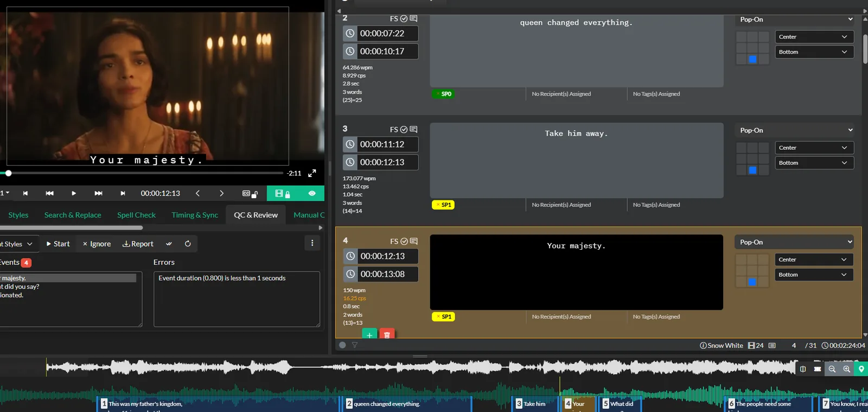Toggle subtitle preview eye icon
This screenshot has height=412, width=868.
tap(312, 193)
